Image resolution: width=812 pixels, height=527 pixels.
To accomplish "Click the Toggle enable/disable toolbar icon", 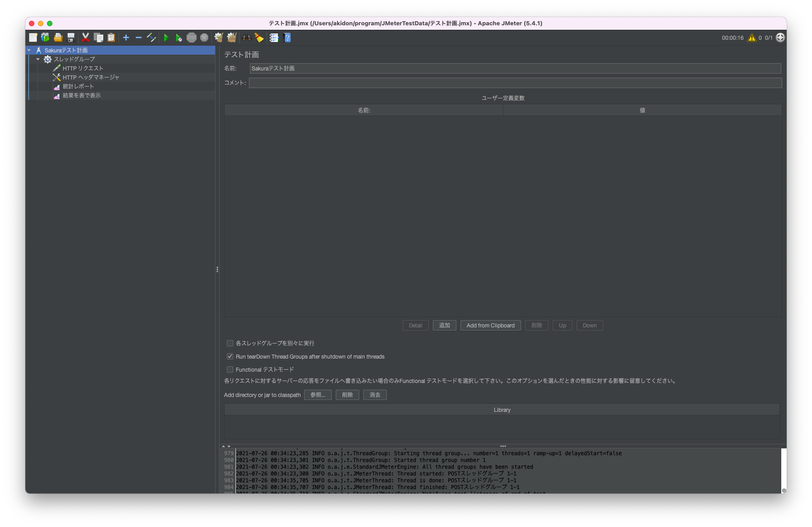I will pyautogui.click(x=151, y=37).
